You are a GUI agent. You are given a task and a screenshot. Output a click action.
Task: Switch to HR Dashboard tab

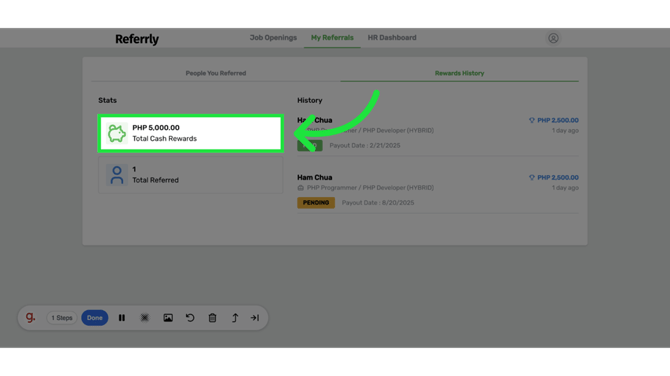click(392, 38)
